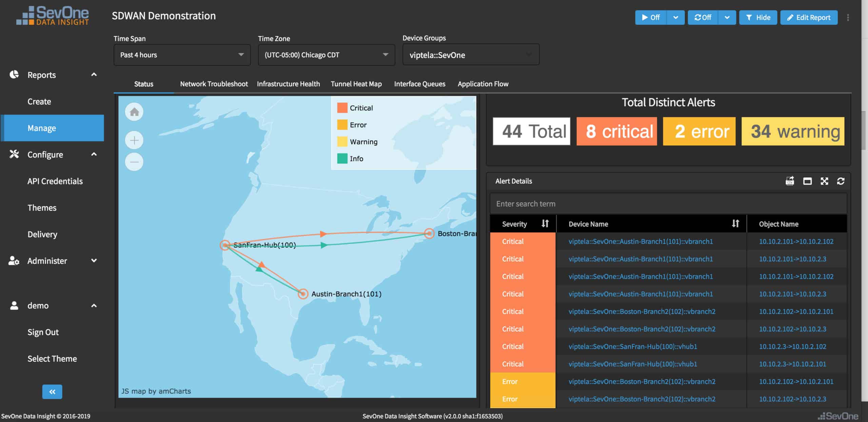Open Create in sidebar
868x422 pixels.
(x=39, y=102)
